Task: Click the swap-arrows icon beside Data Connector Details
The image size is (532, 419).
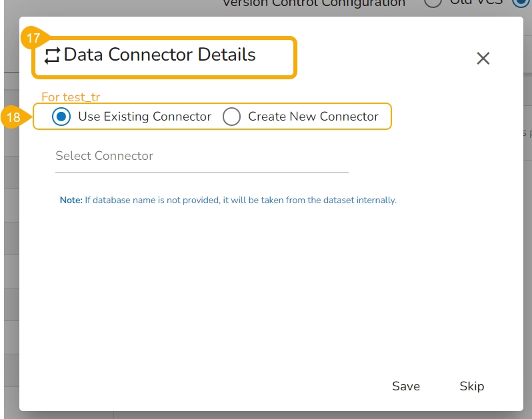Action: tap(52, 55)
